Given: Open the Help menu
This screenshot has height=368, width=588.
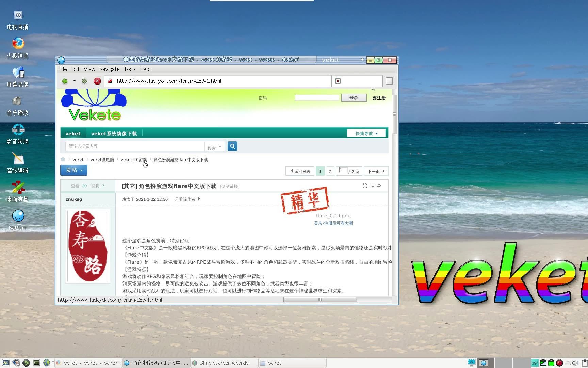Looking at the screenshot, I should [x=145, y=69].
